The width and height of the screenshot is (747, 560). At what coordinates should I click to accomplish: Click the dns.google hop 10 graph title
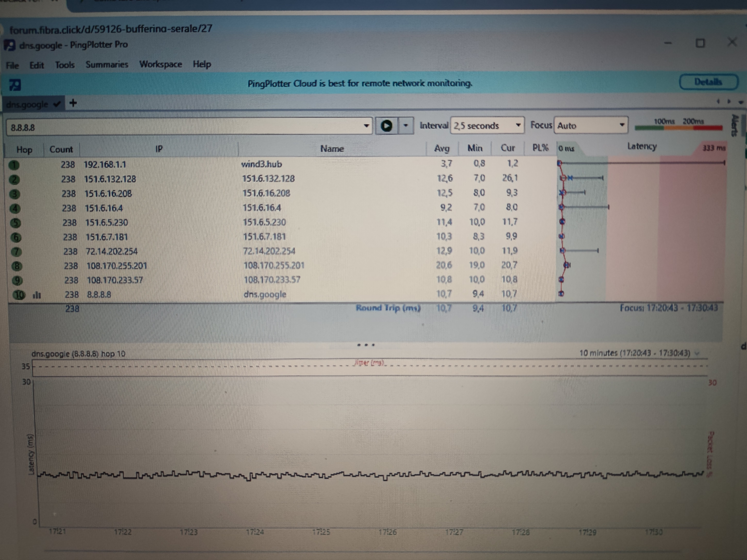[x=78, y=354]
